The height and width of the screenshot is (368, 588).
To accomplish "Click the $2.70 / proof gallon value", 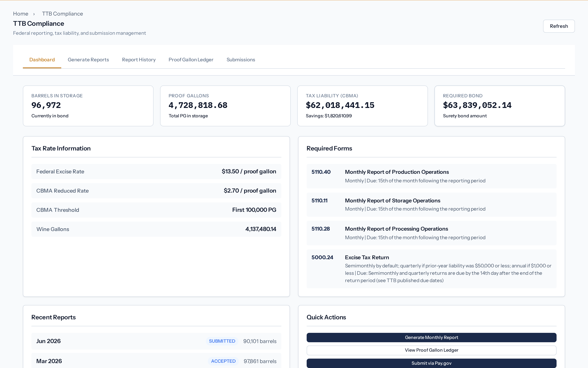I will pos(250,191).
